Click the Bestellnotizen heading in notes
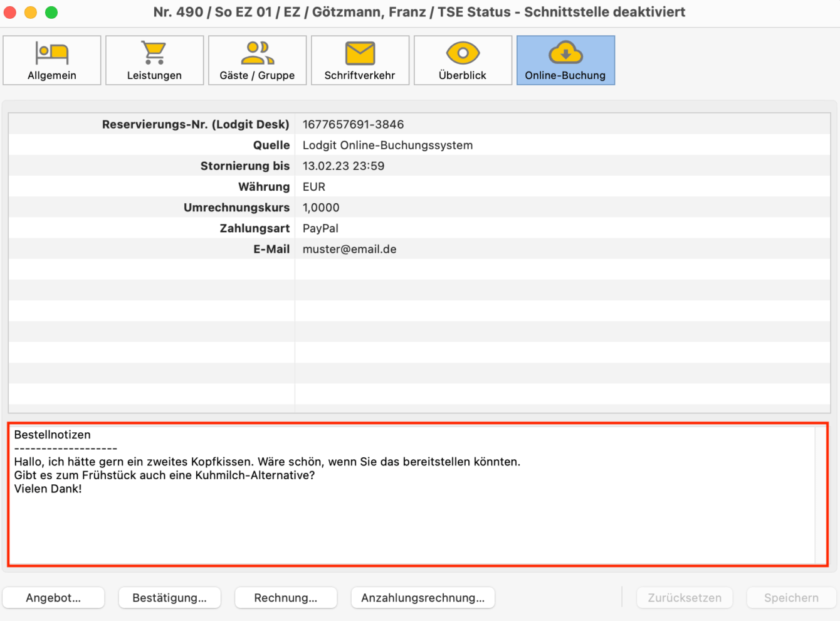The image size is (840, 621). [52, 435]
